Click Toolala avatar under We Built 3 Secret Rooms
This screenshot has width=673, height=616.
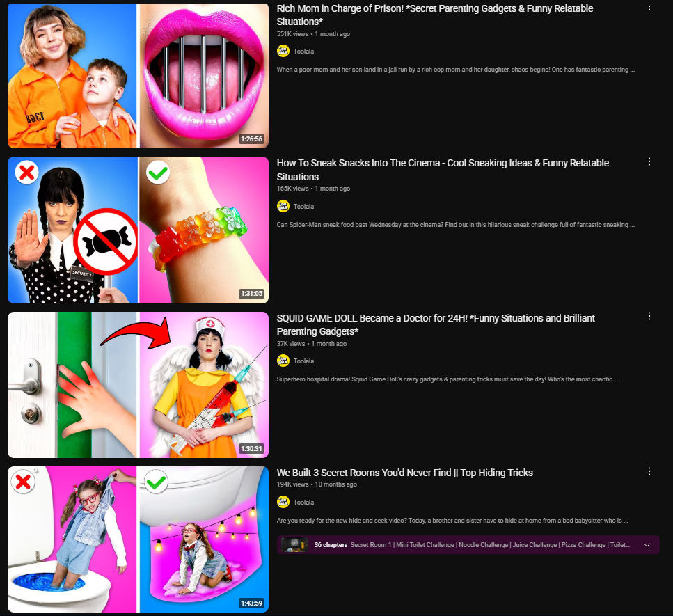[x=283, y=502]
